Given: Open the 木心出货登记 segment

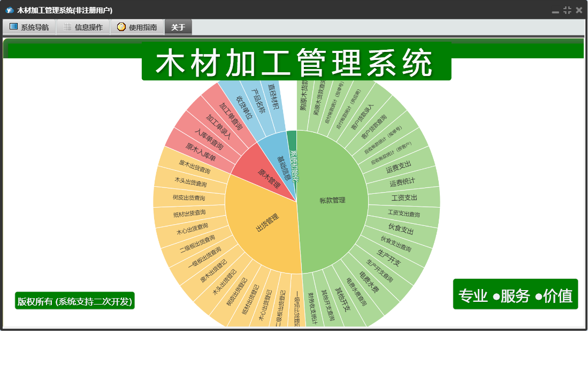Looking at the screenshot, I should (x=265, y=305).
